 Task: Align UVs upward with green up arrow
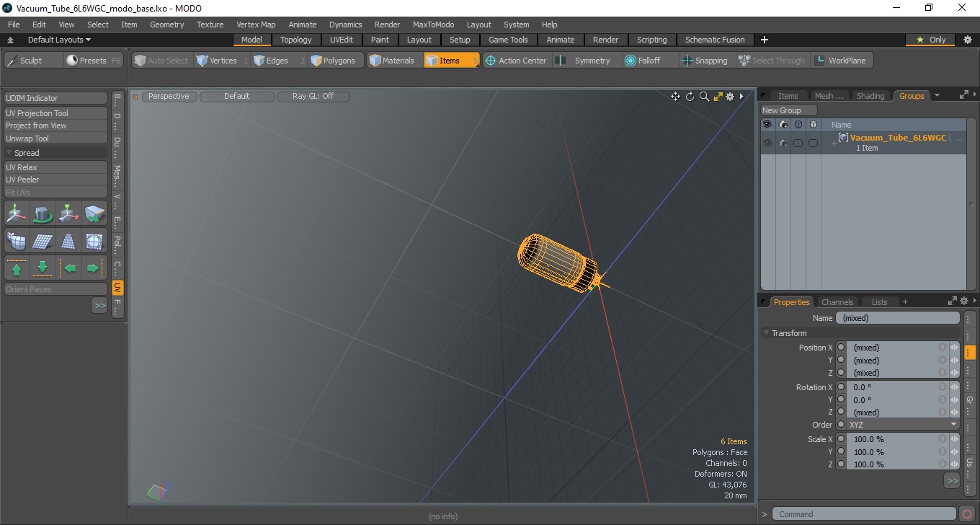click(x=17, y=268)
